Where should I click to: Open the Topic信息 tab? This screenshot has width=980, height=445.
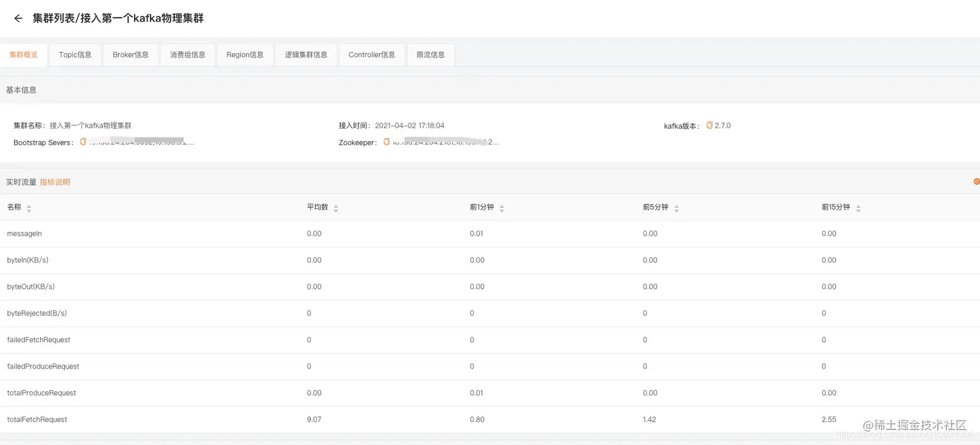[75, 54]
